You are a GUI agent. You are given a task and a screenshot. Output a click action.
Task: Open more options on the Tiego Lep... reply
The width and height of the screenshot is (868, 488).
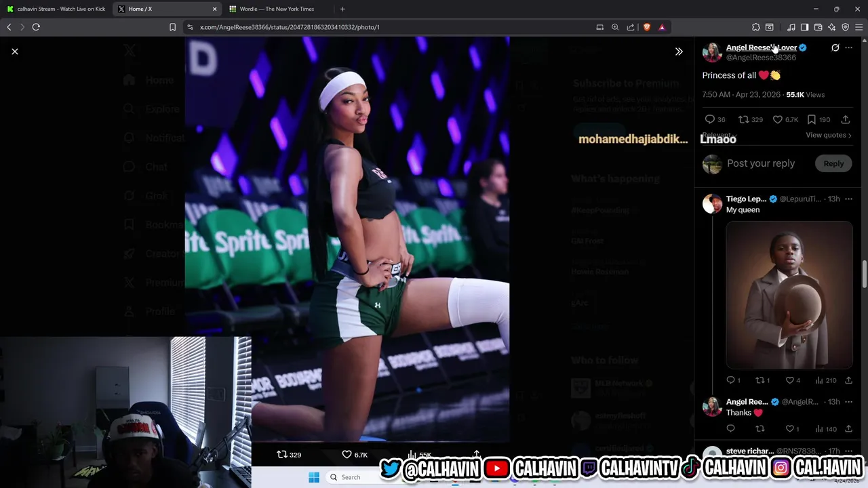point(849,199)
